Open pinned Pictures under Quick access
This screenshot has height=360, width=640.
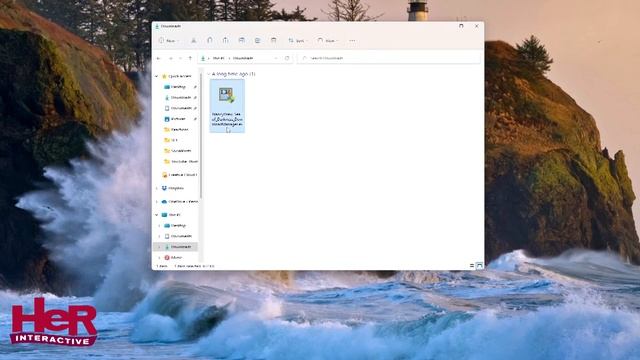pos(178,119)
